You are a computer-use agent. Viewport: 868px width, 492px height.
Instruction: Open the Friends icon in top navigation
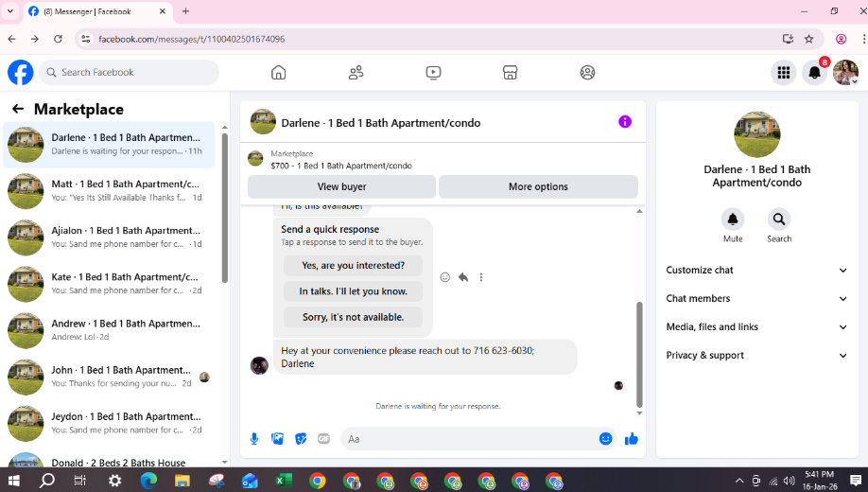[356, 73]
